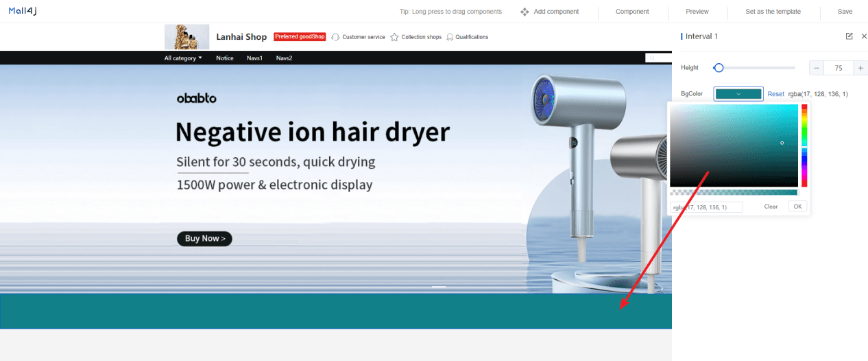868x361 pixels.
Task: Click the Lanhai Shop avatar thumbnail
Action: click(x=186, y=37)
